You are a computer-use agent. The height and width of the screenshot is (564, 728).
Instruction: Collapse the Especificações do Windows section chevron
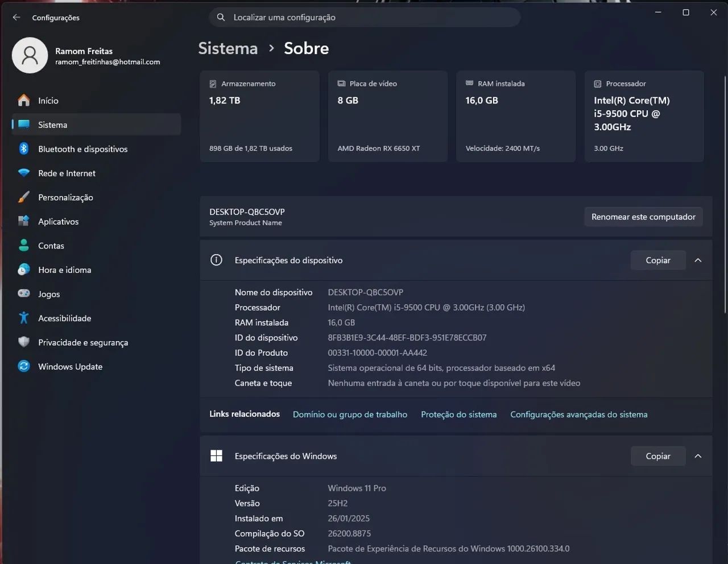click(x=698, y=456)
